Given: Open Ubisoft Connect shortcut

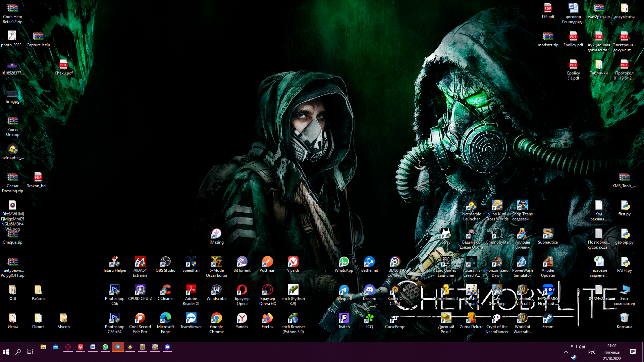Looking at the screenshot, I should [x=395, y=266].
